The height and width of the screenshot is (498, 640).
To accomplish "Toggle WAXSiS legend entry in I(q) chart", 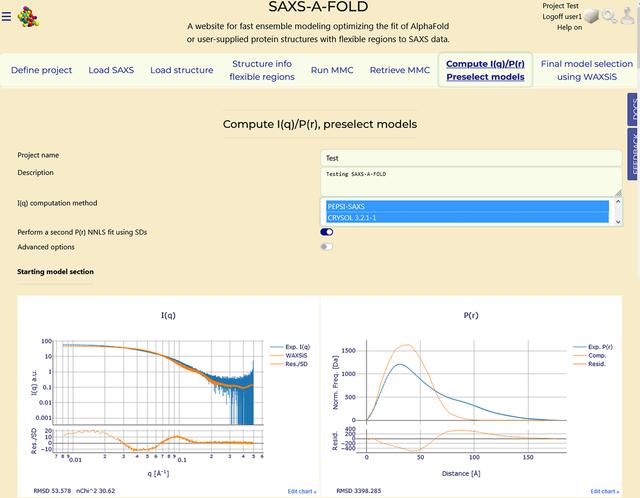I will point(289,356).
